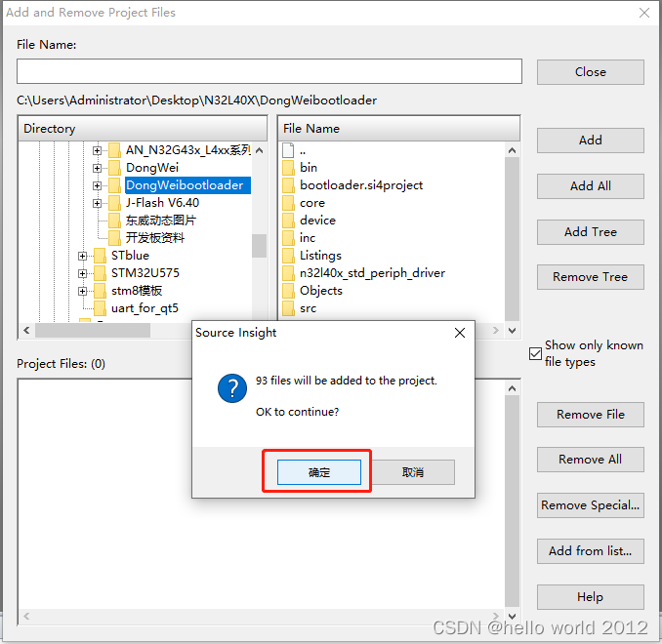Expand the AN_N32G43x_L4xx tree node

(97, 150)
